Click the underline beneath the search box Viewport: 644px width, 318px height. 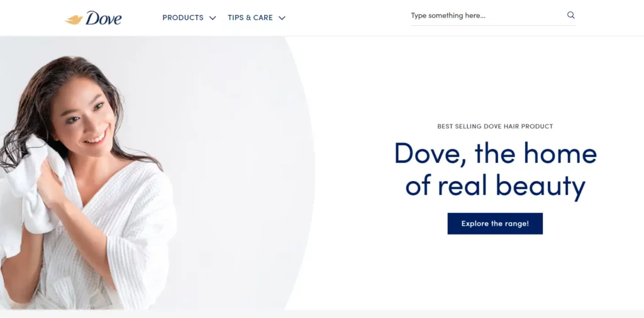493,25
